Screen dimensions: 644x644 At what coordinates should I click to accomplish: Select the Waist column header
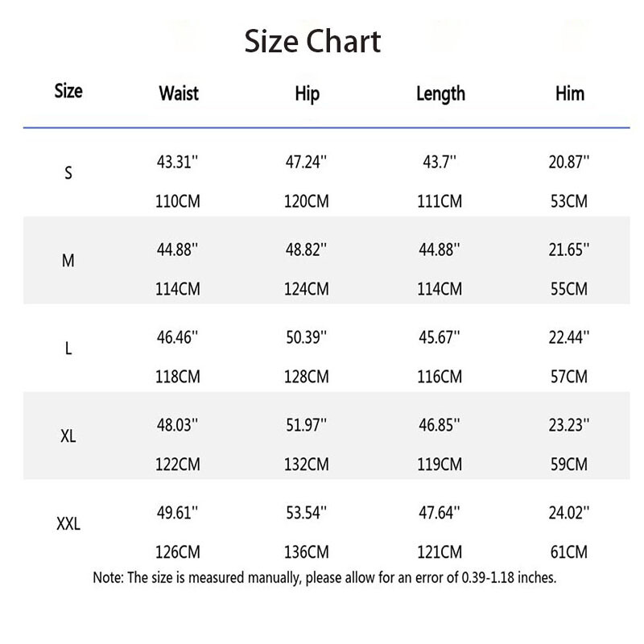click(179, 93)
